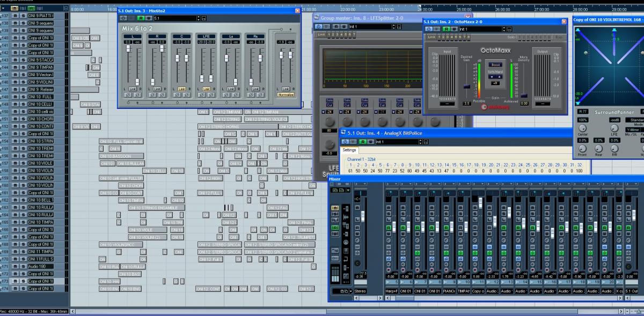Viewport: 644px width, 316px height.
Task: Select channel 1 in OctoMaxx Link row
Action: point(439,37)
